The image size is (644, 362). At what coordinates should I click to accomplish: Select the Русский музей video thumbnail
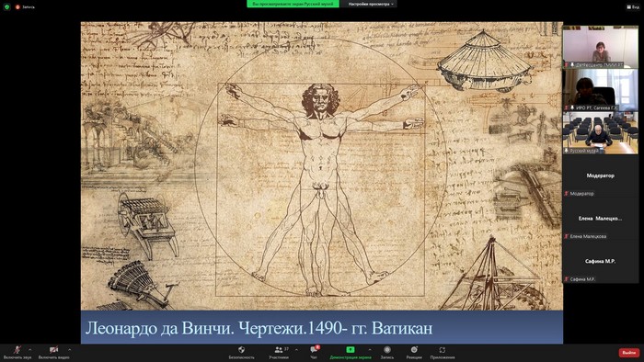point(600,133)
